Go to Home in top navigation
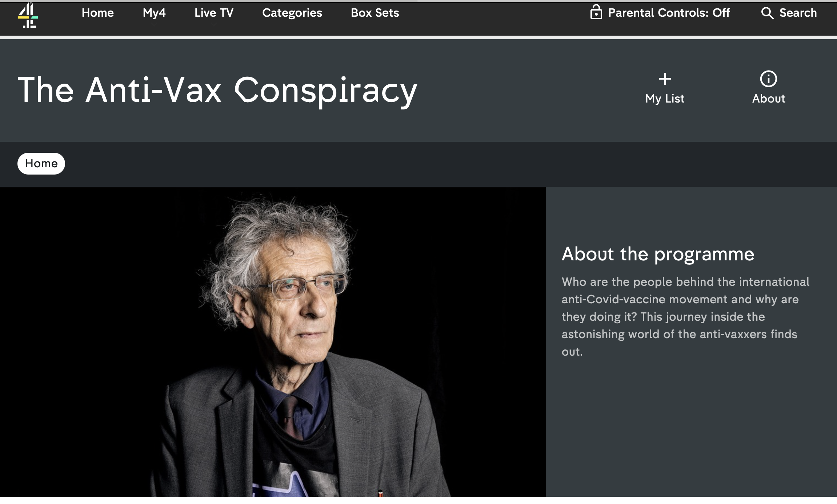This screenshot has width=837, height=504. tap(97, 13)
